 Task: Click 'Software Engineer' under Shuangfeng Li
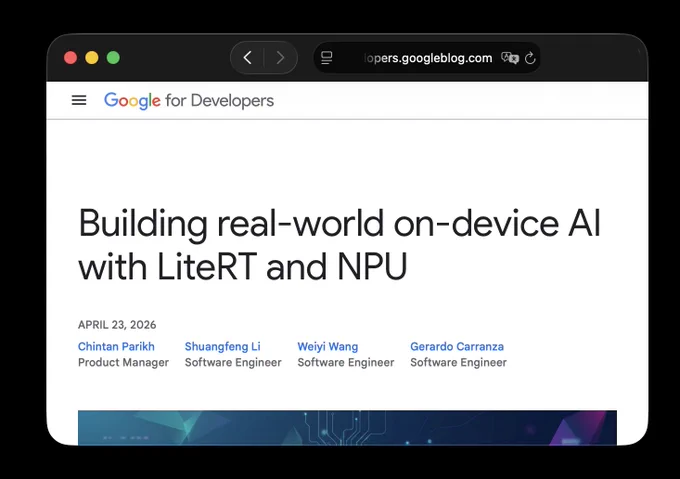pos(233,362)
